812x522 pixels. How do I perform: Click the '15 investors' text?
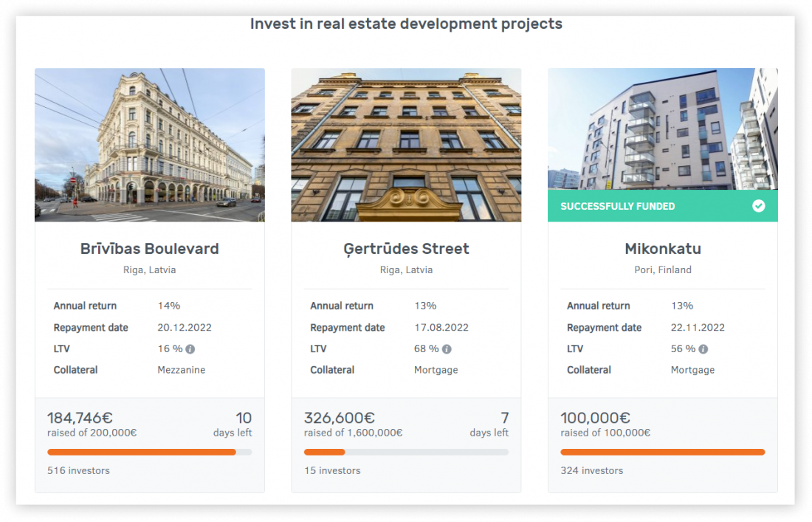[x=332, y=471]
